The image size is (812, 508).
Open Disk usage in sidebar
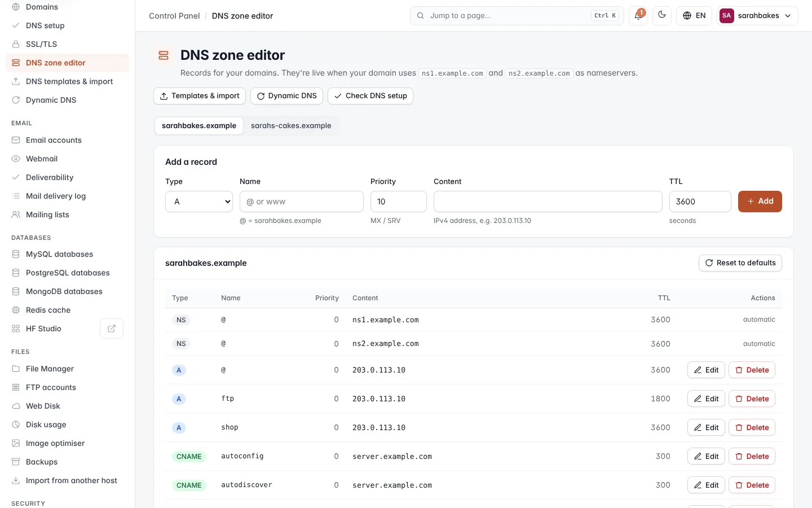click(x=67, y=424)
